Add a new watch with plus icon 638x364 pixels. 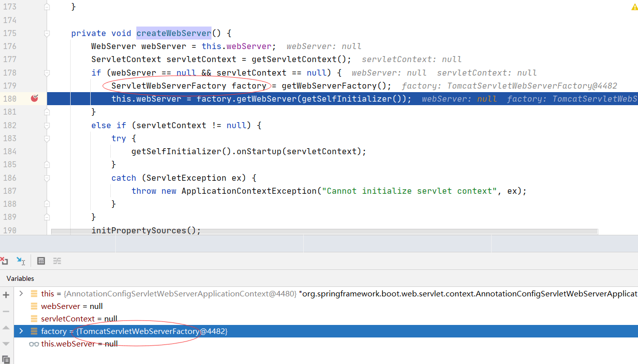6,295
